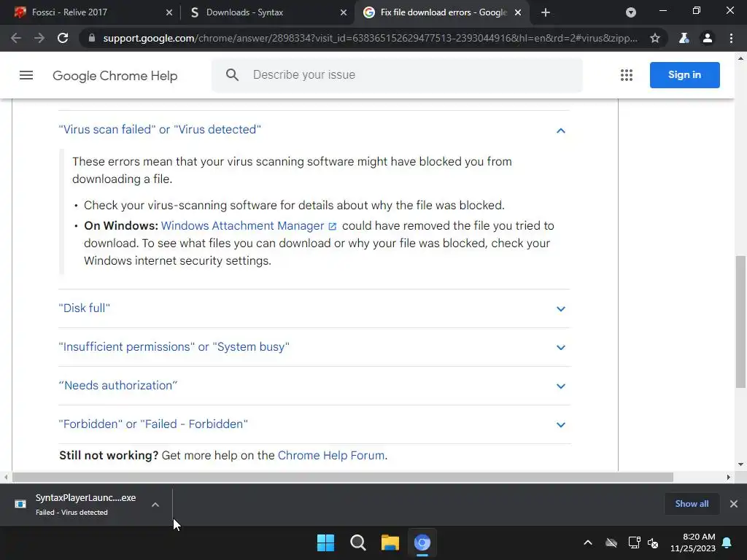Viewport: 747px width, 560px height.
Task: Expand the "Disk full" chevron
Action: pos(561,309)
